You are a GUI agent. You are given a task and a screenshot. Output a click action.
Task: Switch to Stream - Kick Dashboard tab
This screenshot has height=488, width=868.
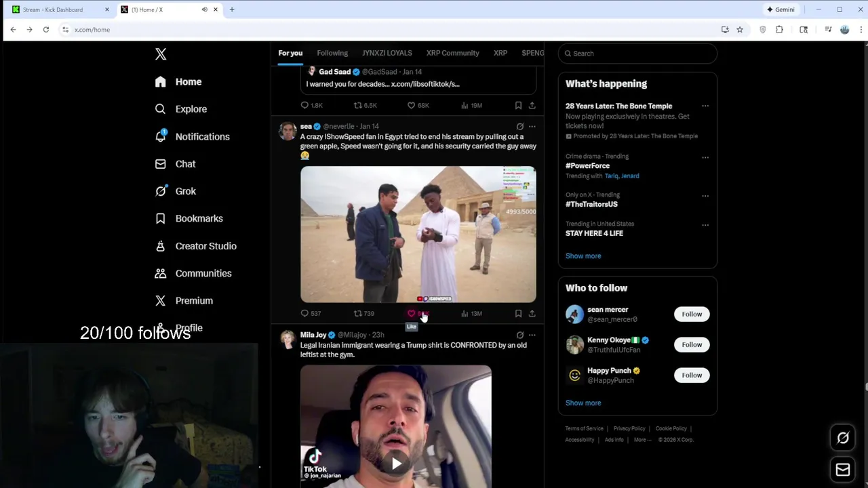click(60, 9)
